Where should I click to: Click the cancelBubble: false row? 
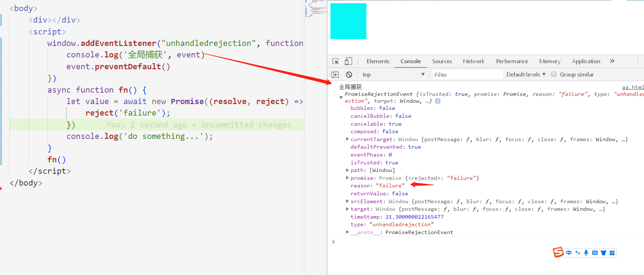(381, 116)
